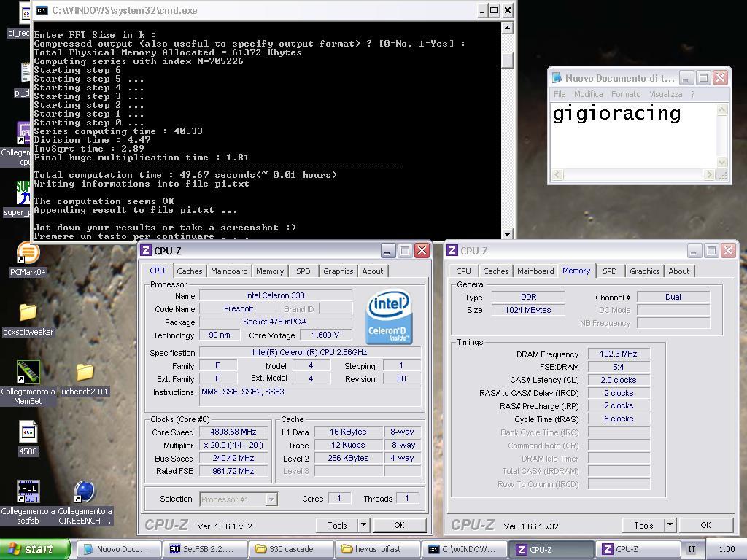Open the 330 cascade taskbar folder
The height and width of the screenshot is (560, 747).
(290, 549)
